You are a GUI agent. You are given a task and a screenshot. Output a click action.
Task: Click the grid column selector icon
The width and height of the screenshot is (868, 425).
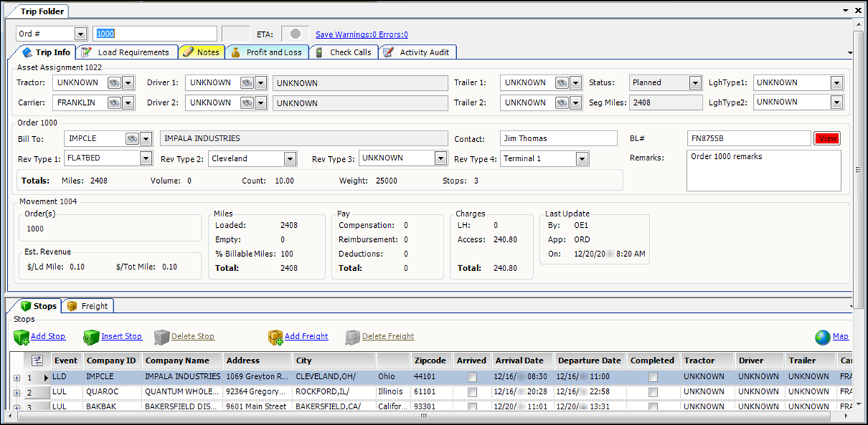[x=38, y=360]
